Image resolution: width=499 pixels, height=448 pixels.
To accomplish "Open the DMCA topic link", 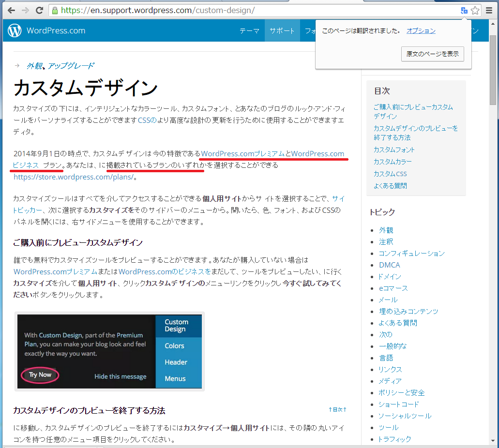I will [x=390, y=265].
